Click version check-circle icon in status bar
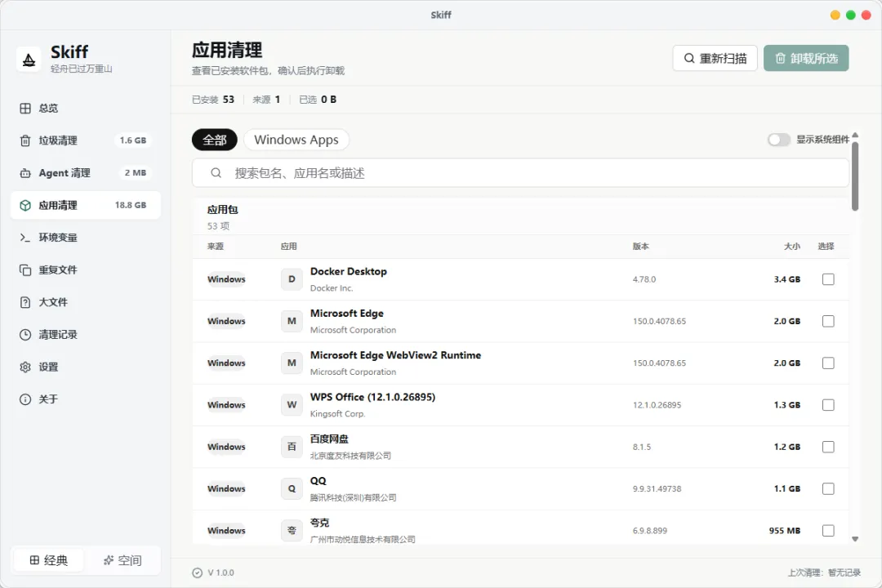Image resolution: width=882 pixels, height=588 pixels. tap(198, 572)
